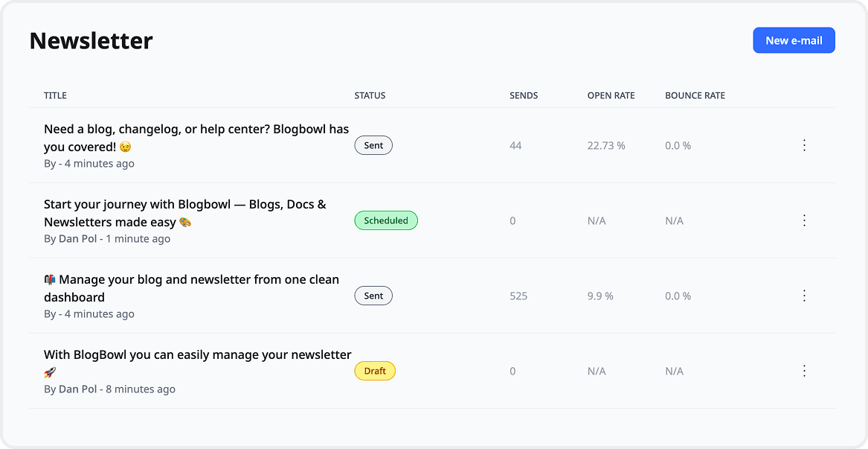Open options menu for the 'Need a blog' newsletter

coord(804,145)
